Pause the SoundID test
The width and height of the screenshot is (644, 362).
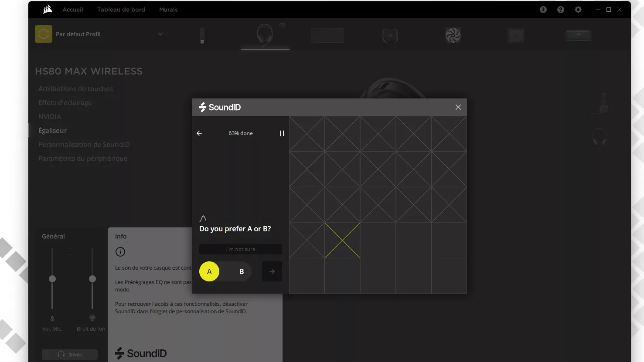[282, 133]
